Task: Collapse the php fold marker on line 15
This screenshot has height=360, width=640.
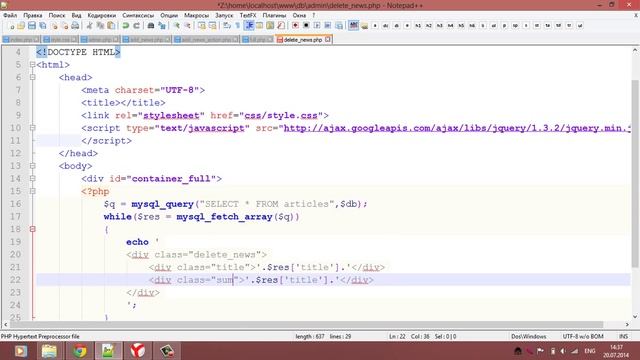Action: 33,191
